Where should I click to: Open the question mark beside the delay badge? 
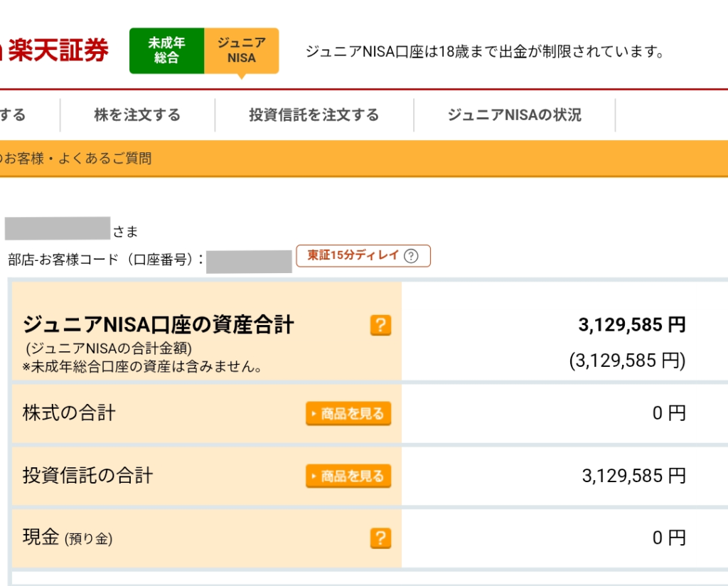411,256
